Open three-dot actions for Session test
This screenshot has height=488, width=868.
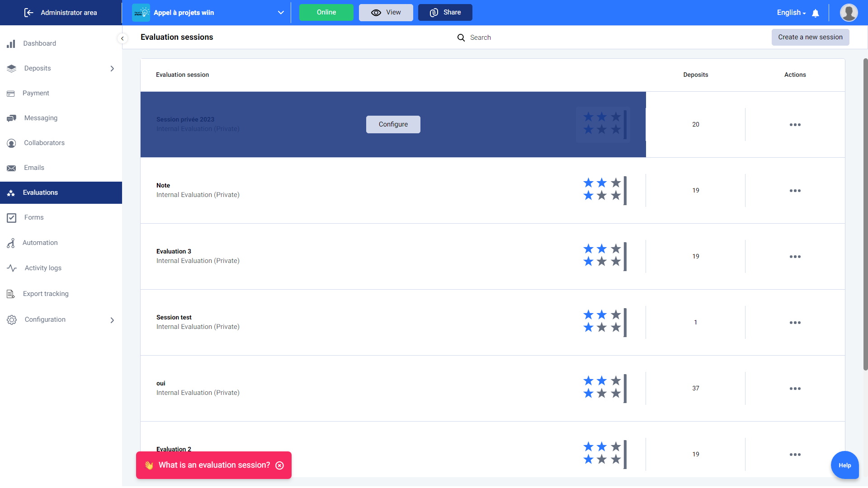[795, 323]
